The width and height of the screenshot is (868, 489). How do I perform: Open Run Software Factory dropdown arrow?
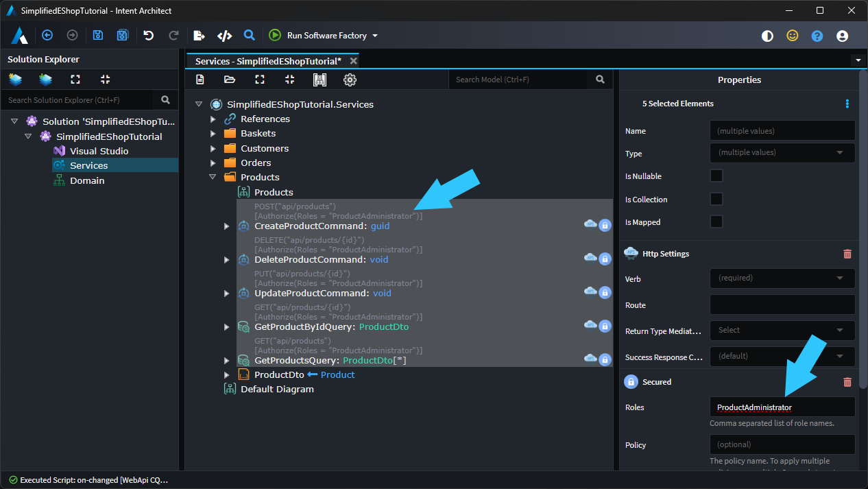(375, 36)
